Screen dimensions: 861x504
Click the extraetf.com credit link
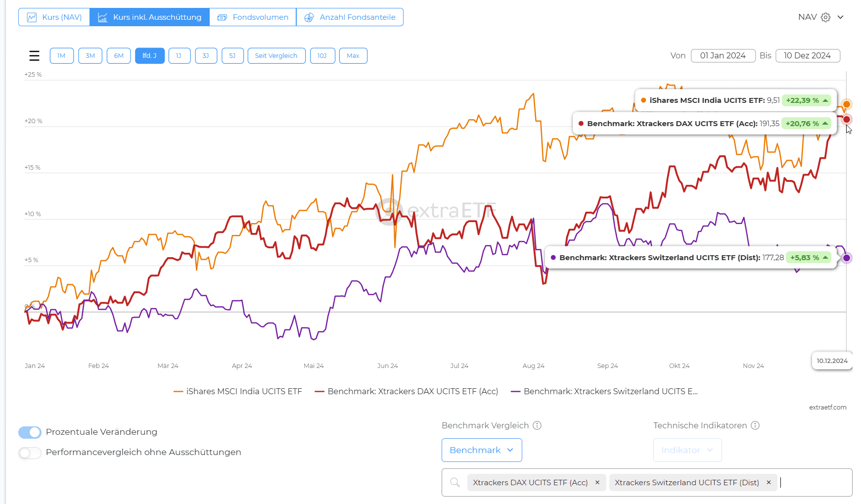click(828, 408)
